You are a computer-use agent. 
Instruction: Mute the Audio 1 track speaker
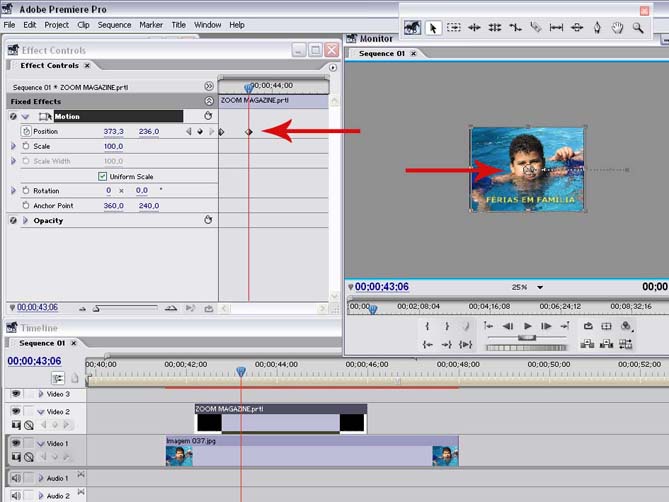[16, 476]
